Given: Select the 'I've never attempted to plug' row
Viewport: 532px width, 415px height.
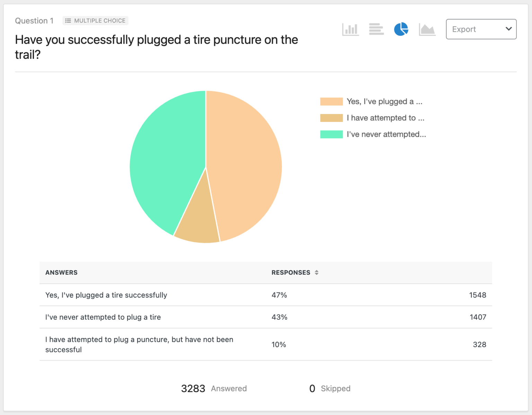Looking at the screenshot, I should 103,317.
